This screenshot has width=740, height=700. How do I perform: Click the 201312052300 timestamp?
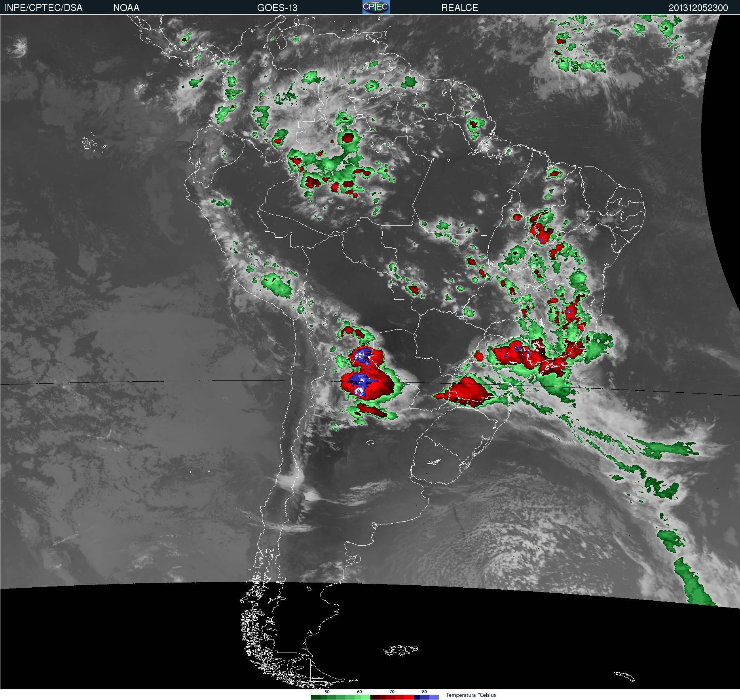point(698,8)
